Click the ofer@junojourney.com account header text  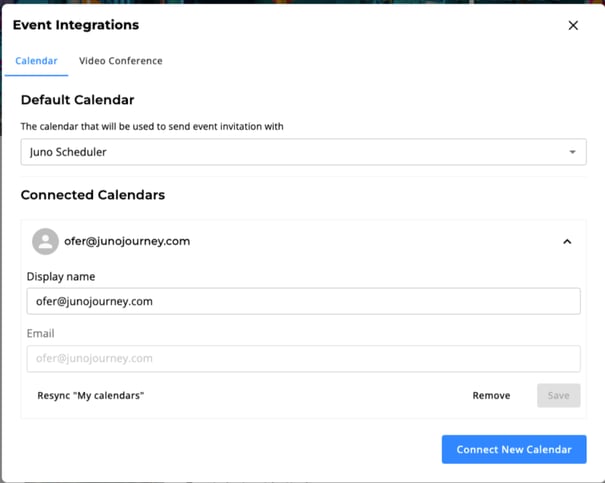[x=127, y=241]
